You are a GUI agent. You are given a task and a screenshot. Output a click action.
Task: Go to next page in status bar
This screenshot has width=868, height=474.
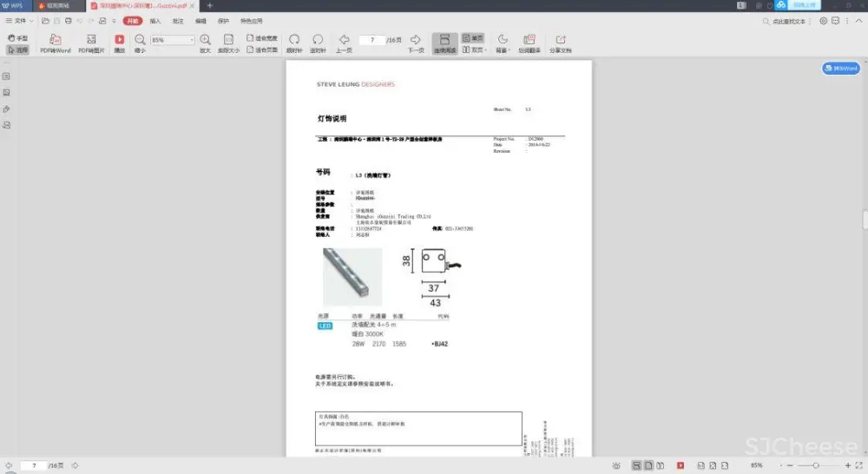76,465
